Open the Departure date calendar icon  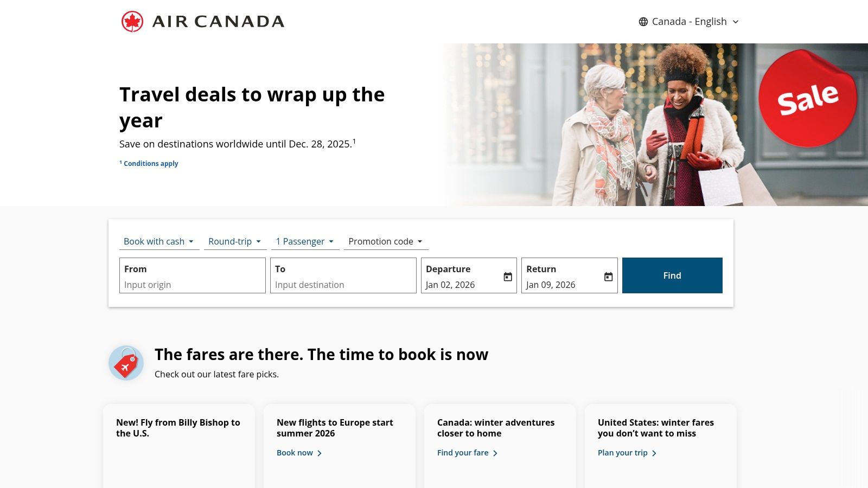507,275
